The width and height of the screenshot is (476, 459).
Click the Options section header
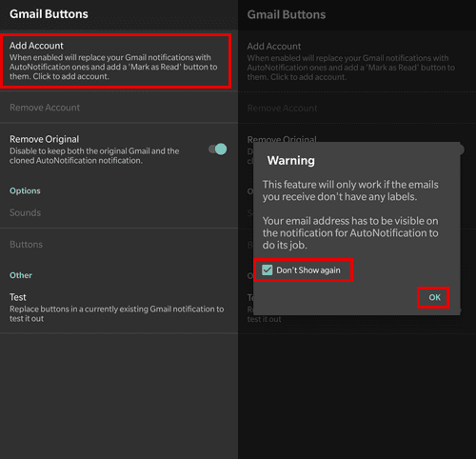pyautogui.click(x=25, y=190)
